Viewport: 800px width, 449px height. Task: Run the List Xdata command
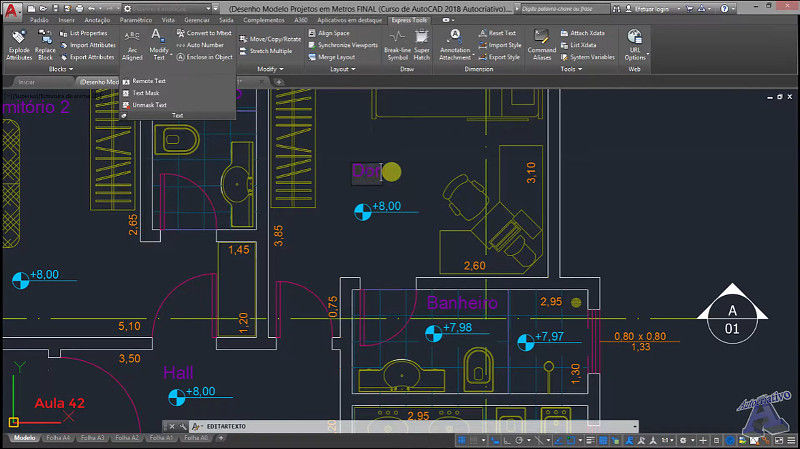point(579,45)
